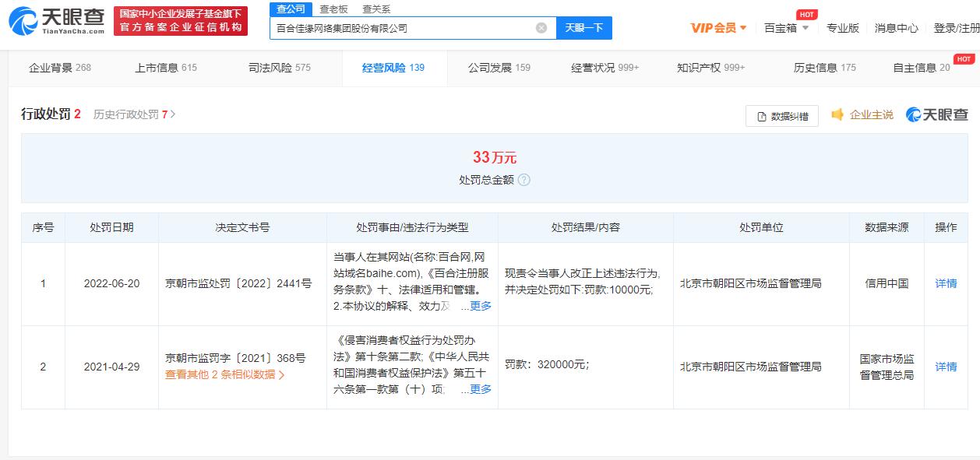Open 详情 for the 2021-04-29 penalty

(946, 367)
